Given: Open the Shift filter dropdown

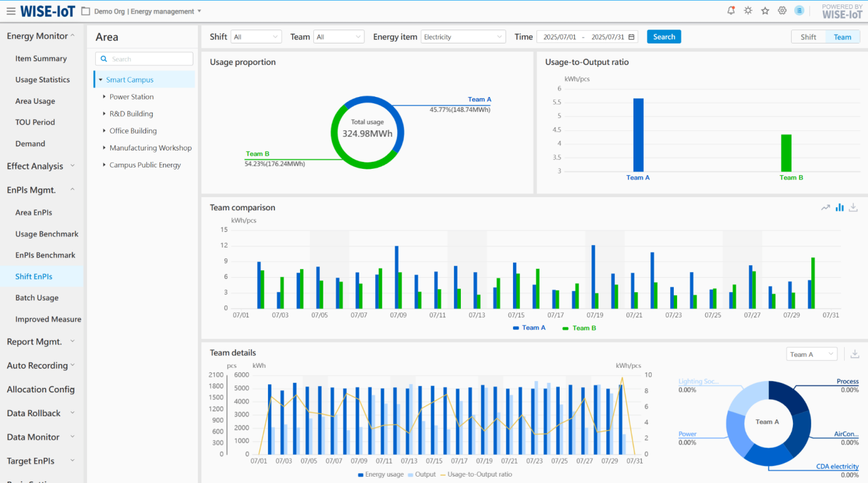Looking at the screenshot, I should point(255,37).
